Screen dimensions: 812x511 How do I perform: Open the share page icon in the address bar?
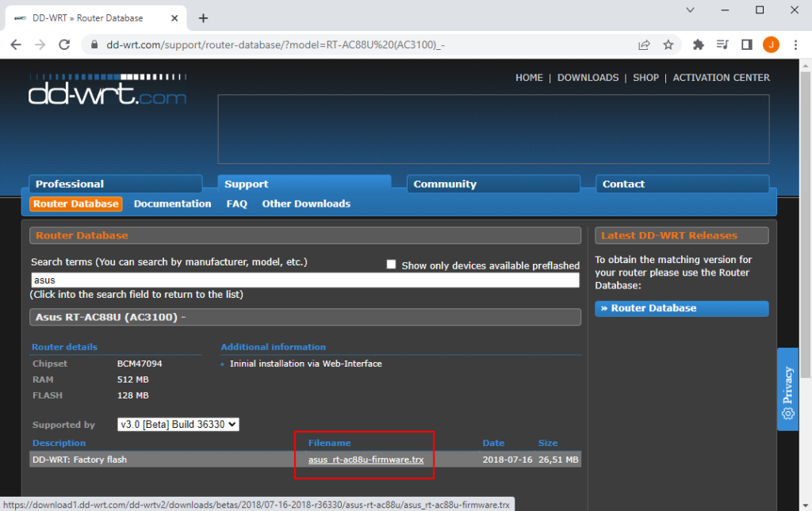click(x=644, y=45)
